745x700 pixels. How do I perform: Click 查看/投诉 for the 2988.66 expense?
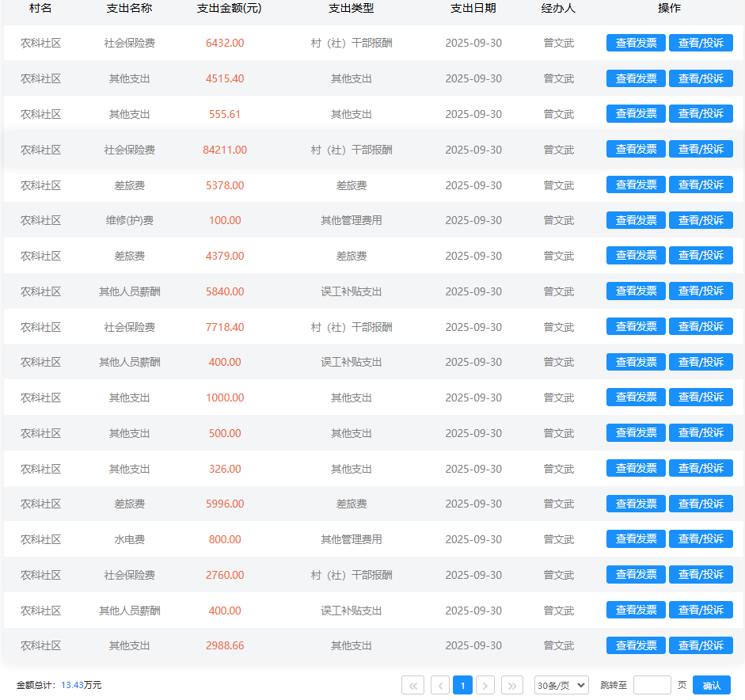pos(701,645)
